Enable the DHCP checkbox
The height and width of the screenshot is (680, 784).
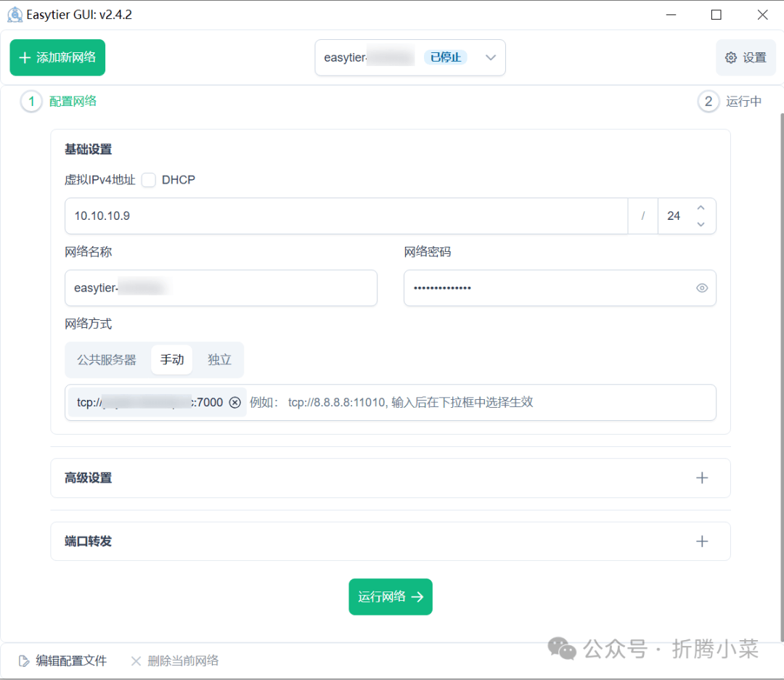click(149, 180)
